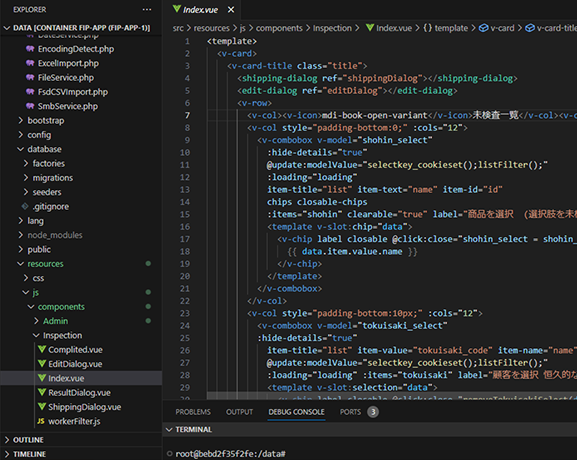Click the src breadcrumb segment
577x460 pixels.
coord(178,28)
